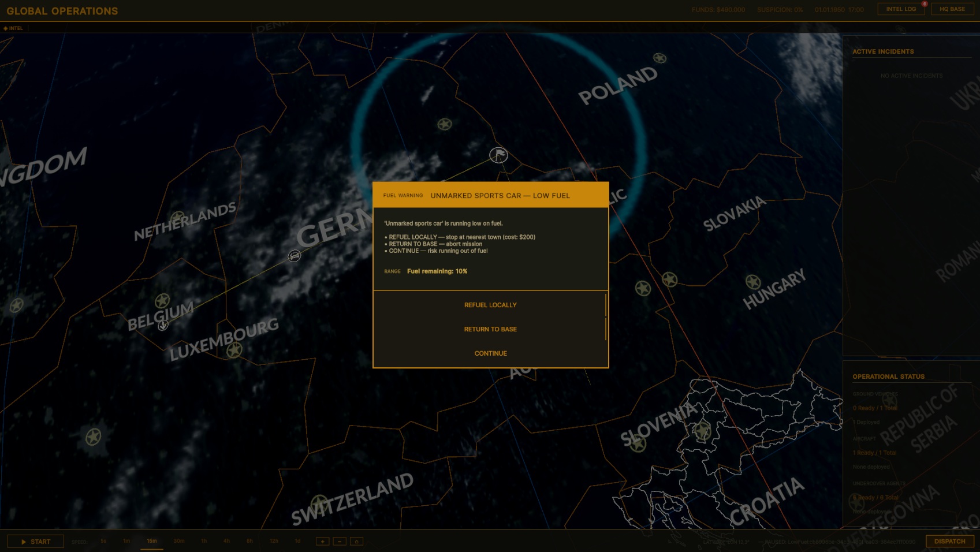The image size is (980, 552).
Task: Select RETURN TO BASE to abort mission
Action: [490, 329]
